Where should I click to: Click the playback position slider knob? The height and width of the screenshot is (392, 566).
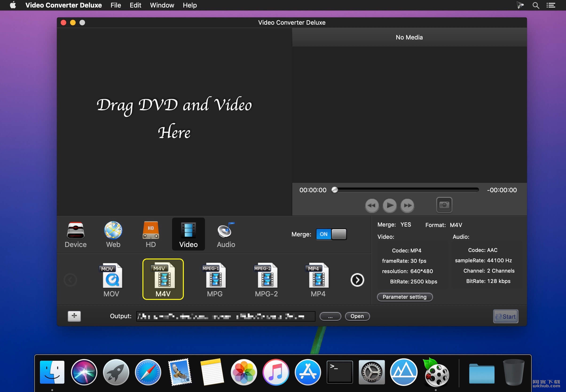pyautogui.click(x=334, y=190)
